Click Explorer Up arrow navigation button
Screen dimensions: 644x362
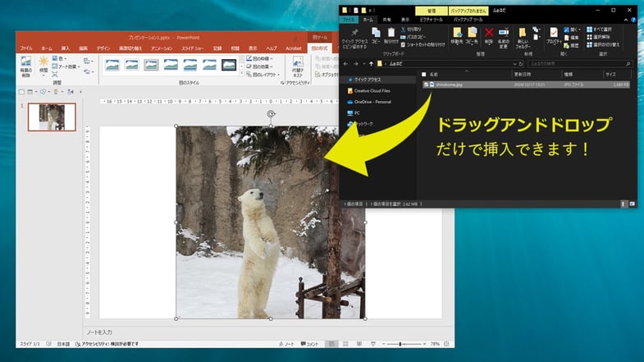(x=371, y=64)
